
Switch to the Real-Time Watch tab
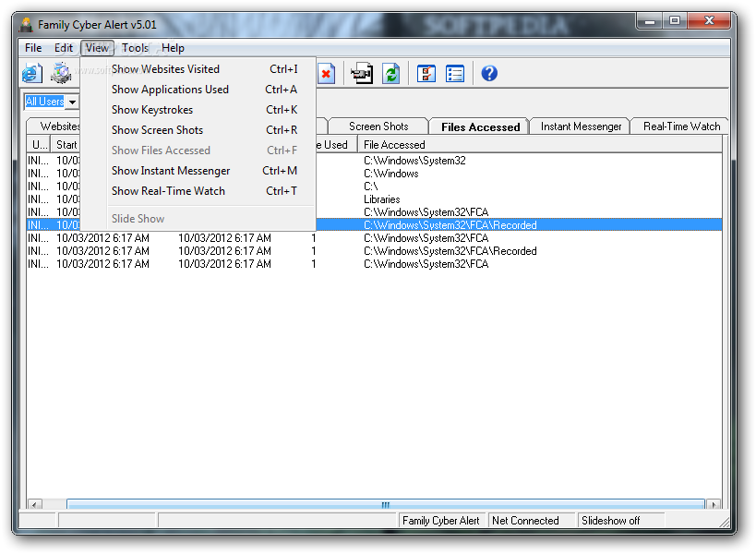[681, 126]
